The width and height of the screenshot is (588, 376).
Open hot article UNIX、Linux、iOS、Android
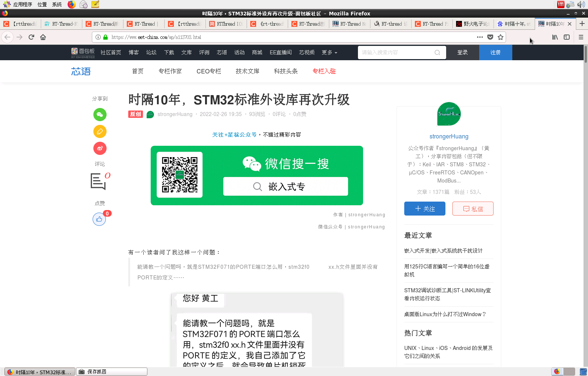click(x=449, y=352)
